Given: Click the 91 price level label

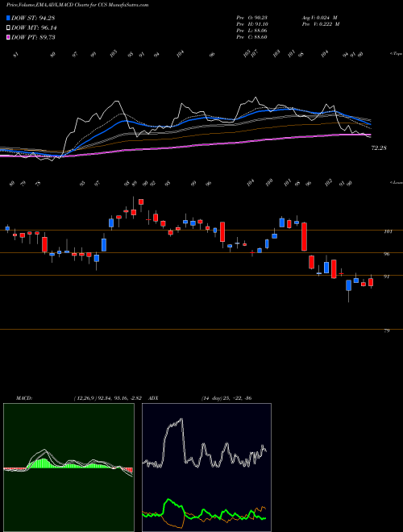Looking at the screenshot, I should point(386,276).
